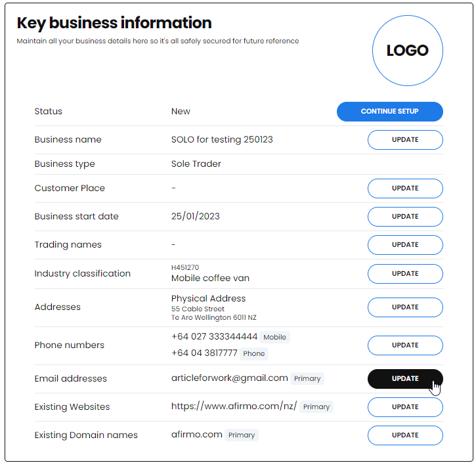Open the afirmo.com/nz website link
The width and height of the screenshot is (476, 465).
[234, 407]
